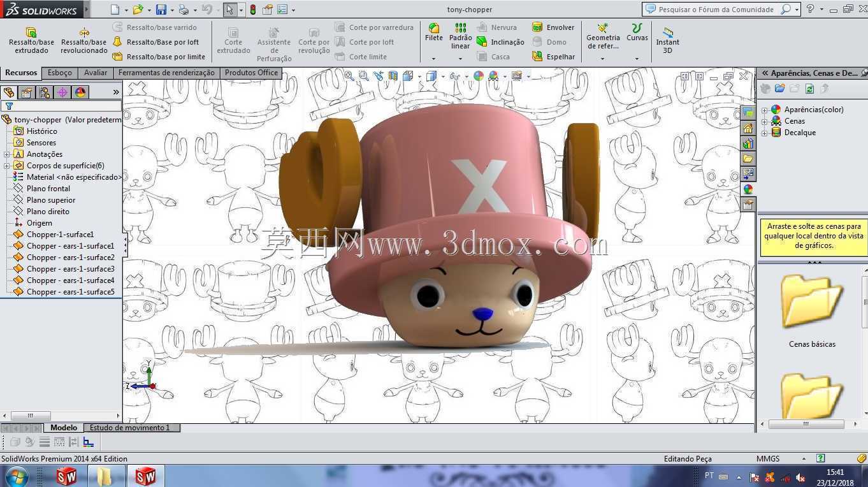The image size is (868, 487).
Task: Expand the manager tabs chevron
Action: pos(116,92)
